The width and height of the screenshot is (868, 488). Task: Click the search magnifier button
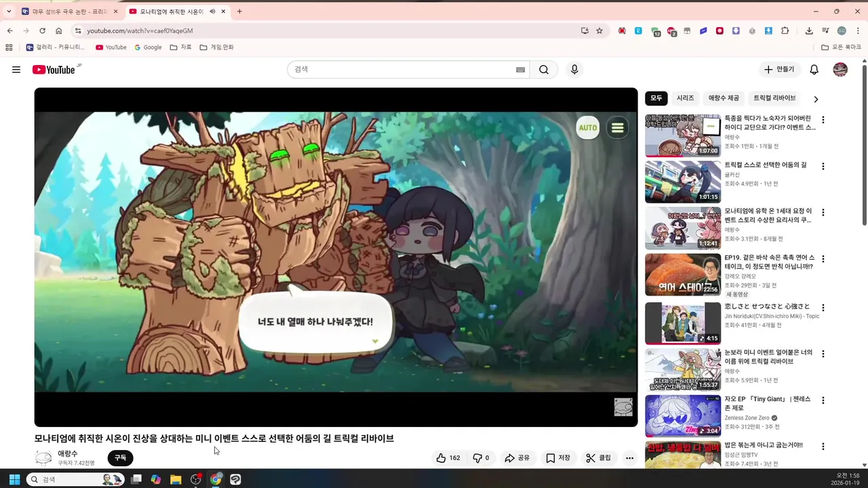tap(544, 70)
